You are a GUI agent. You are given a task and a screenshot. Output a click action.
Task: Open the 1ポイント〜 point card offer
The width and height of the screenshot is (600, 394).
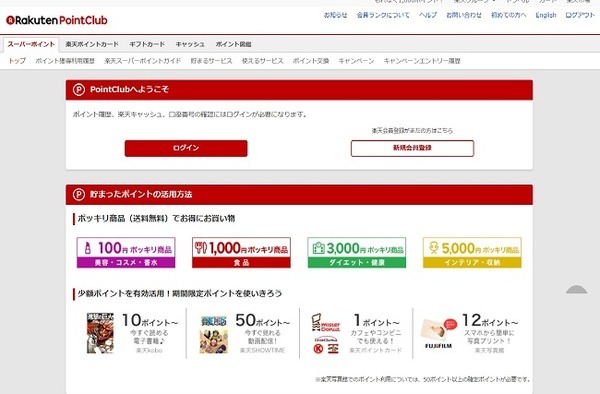[x=357, y=333]
